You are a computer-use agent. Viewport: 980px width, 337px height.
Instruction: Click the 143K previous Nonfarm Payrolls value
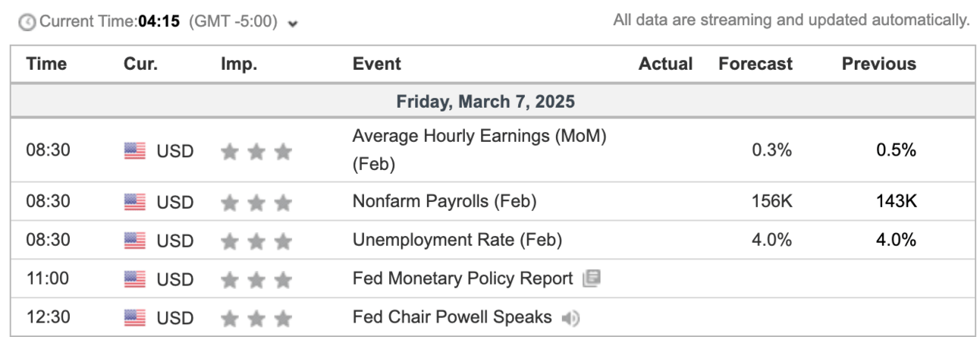(x=896, y=202)
